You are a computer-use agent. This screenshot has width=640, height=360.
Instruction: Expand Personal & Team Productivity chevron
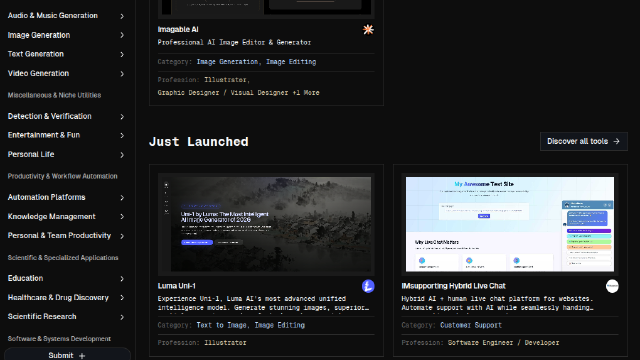[122, 236]
